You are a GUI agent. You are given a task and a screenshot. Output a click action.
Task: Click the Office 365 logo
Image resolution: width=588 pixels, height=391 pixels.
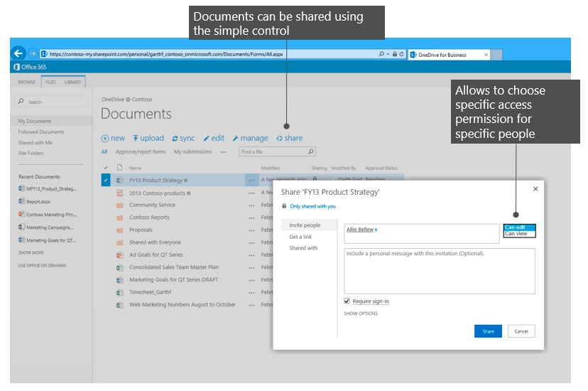coord(30,67)
